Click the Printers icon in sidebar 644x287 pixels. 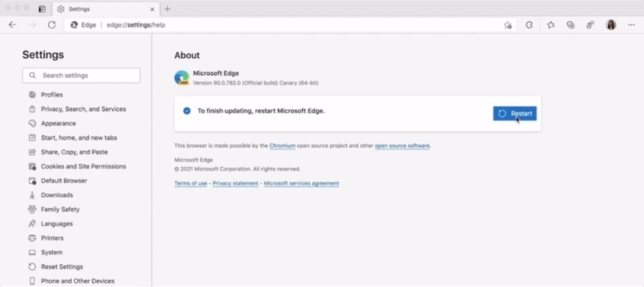(32, 238)
